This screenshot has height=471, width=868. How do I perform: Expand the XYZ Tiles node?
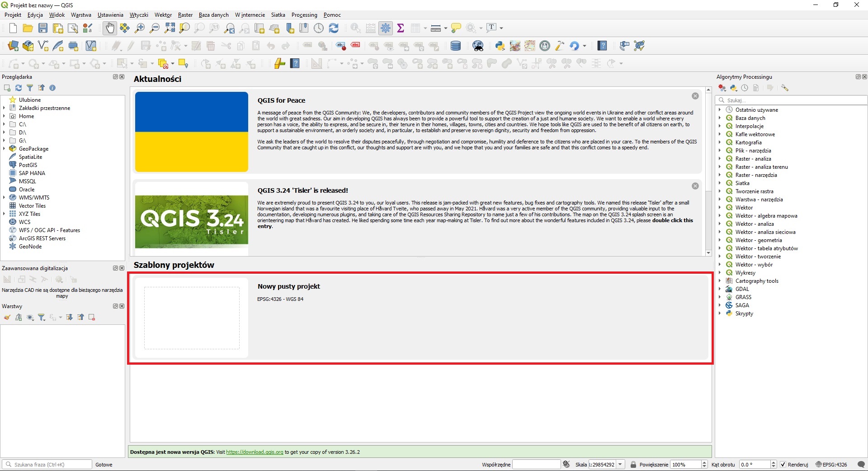4,214
